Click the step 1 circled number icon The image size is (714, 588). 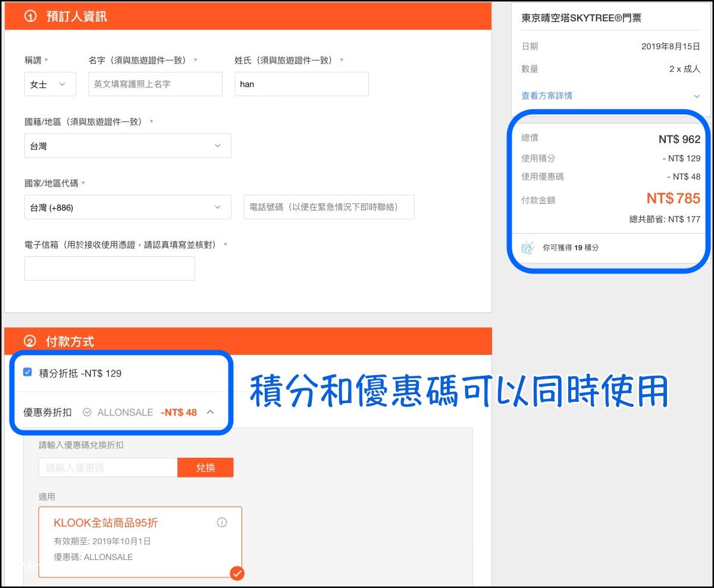pos(30,17)
